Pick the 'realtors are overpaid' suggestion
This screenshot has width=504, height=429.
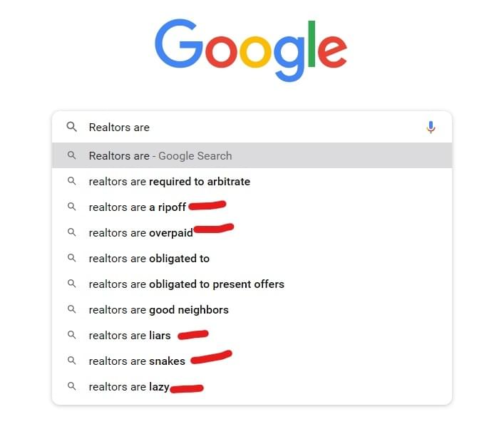pyautogui.click(x=252, y=232)
